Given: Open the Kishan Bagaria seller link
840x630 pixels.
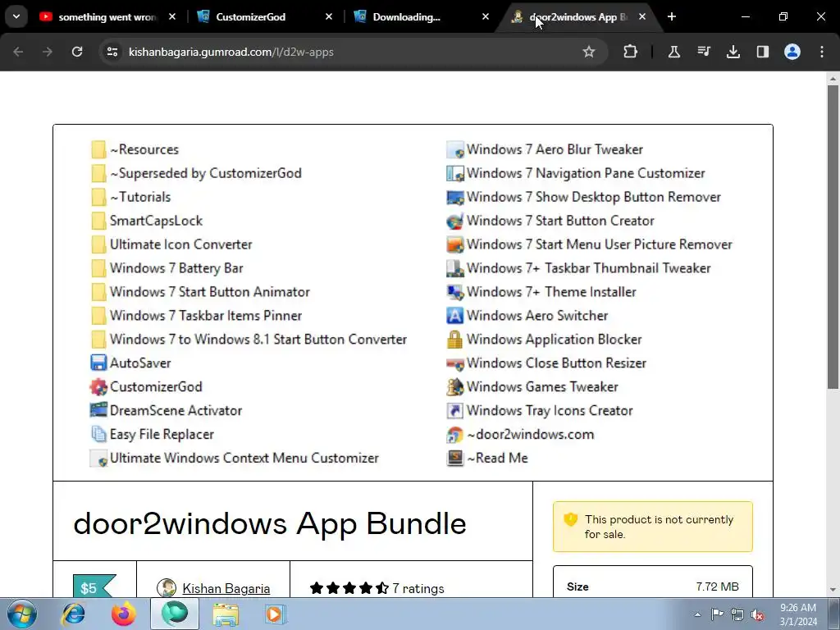Looking at the screenshot, I should pos(226,588).
